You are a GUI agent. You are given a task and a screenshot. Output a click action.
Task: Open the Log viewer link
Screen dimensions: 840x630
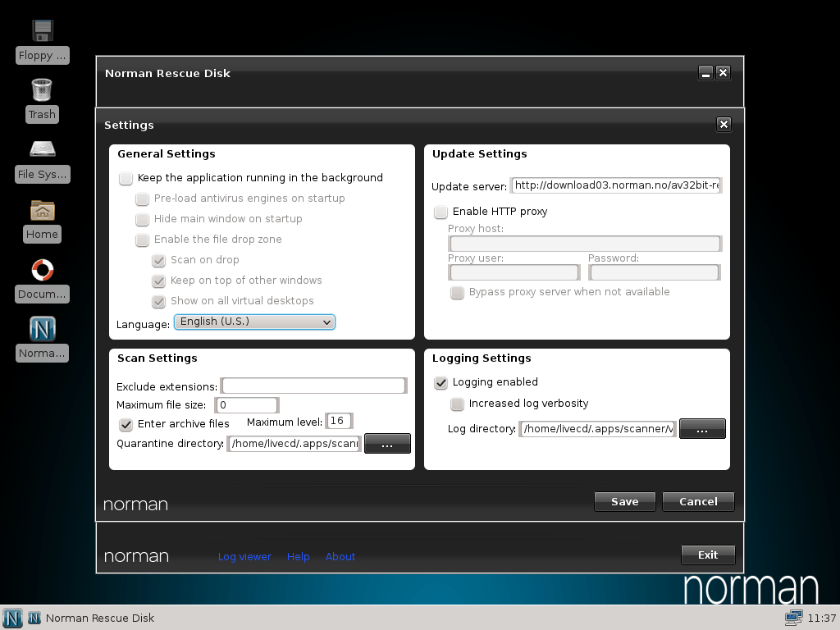pyautogui.click(x=244, y=557)
